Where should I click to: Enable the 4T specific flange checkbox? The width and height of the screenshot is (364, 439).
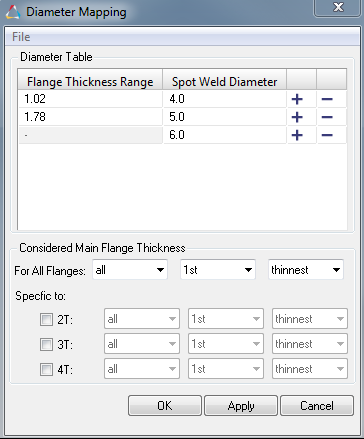point(46,369)
